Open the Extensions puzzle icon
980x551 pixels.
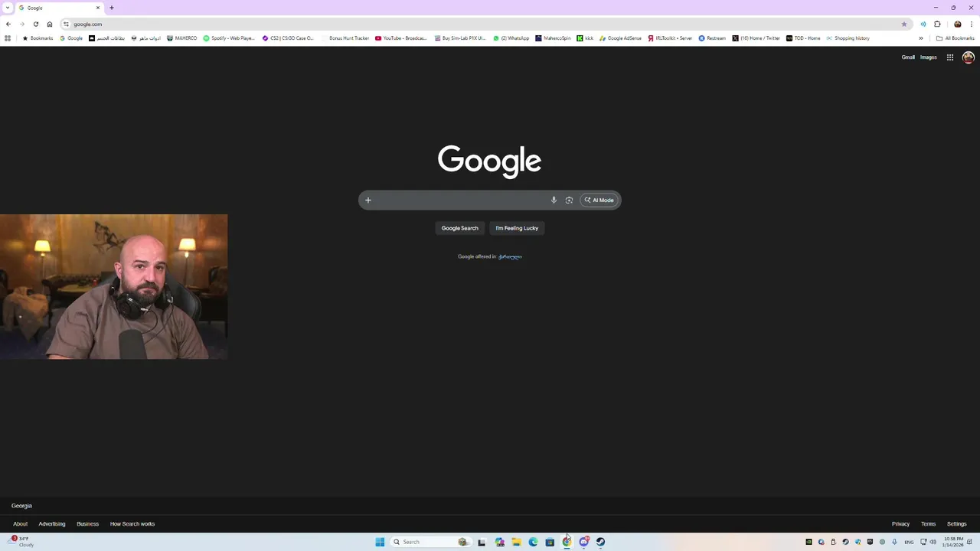click(937, 24)
